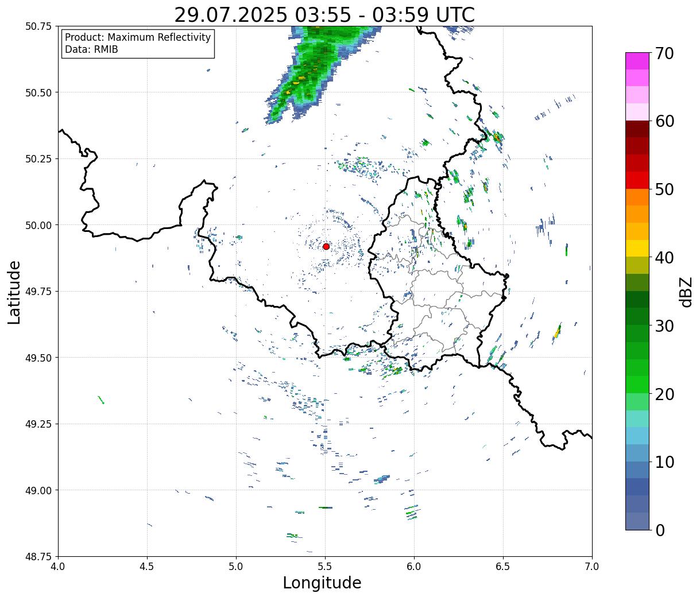Click the bright green colorbar swatch near 20
This screenshot has height=597, width=700.
click(637, 385)
